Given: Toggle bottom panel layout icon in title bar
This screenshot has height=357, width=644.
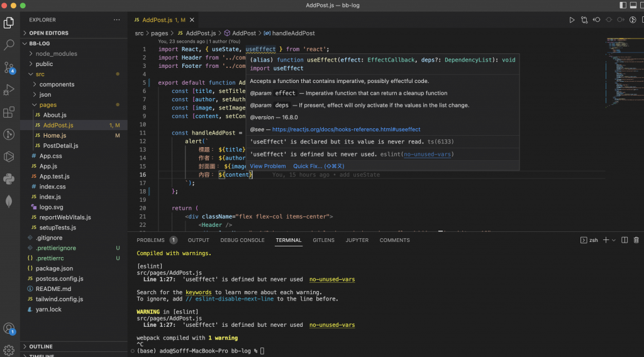Looking at the screenshot, I should (633, 5).
